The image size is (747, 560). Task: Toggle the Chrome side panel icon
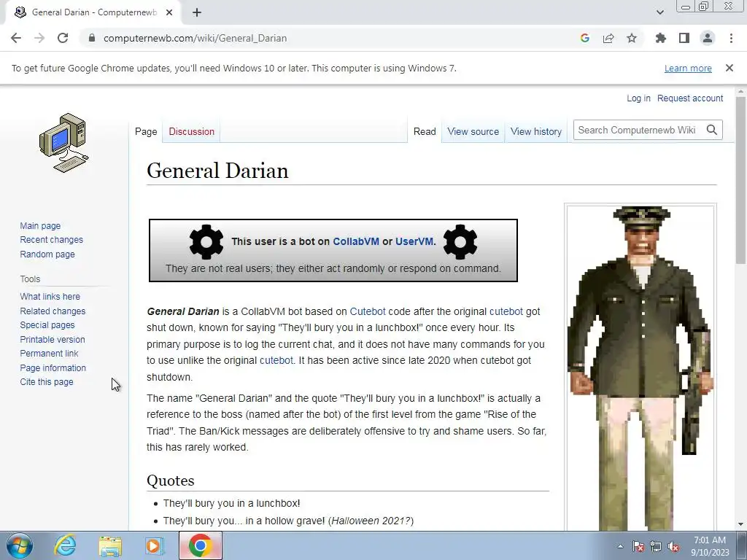pyautogui.click(x=684, y=38)
